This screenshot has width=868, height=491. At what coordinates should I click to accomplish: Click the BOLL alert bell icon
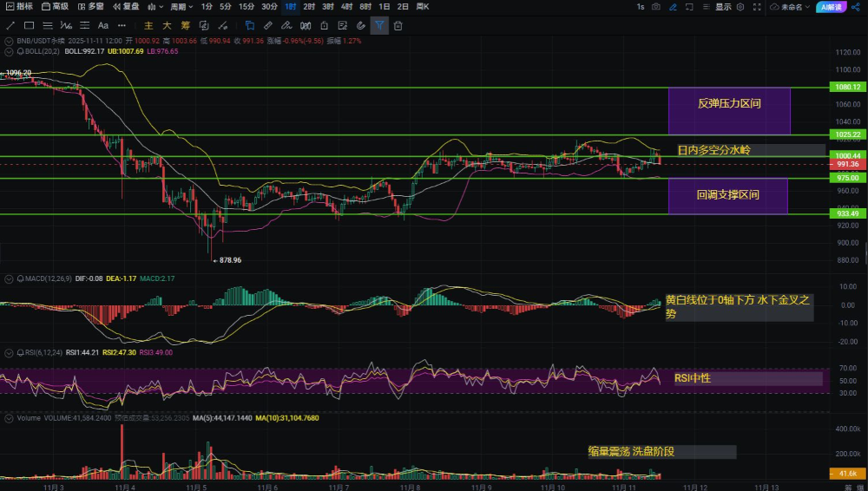click(x=21, y=51)
